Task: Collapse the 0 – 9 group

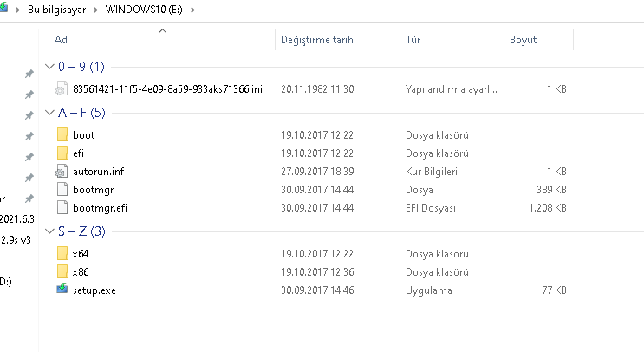Action: [x=49, y=67]
